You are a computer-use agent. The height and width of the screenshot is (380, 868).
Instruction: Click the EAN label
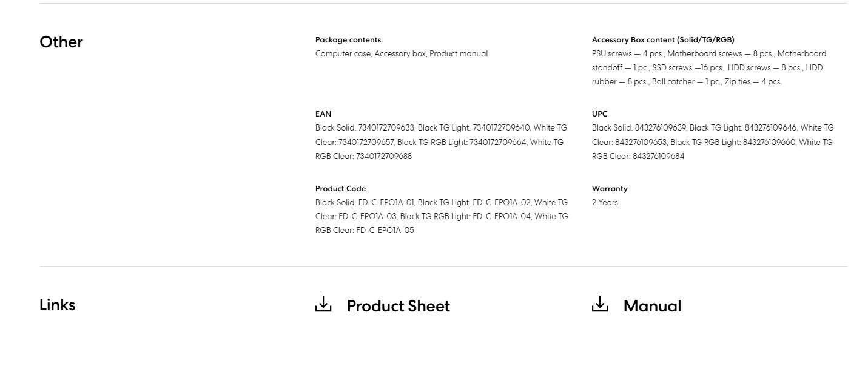pos(323,114)
